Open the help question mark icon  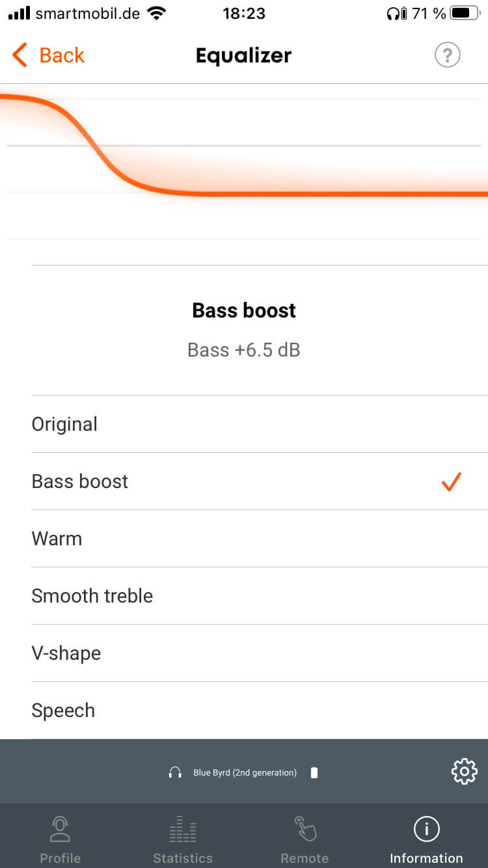pyautogui.click(x=447, y=55)
